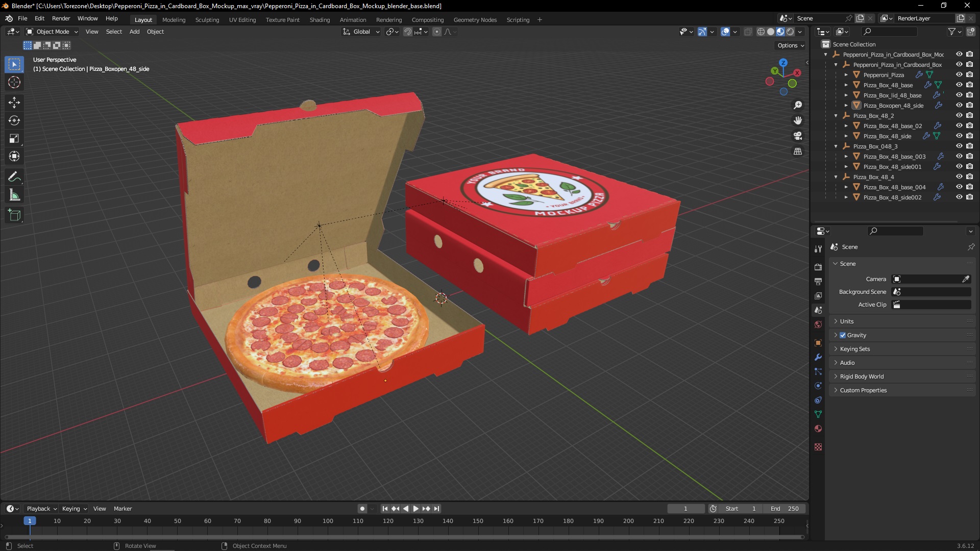Switch to the Shading workspace tab
Image resolution: width=980 pixels, height=551 pixels.
pos(320,20)
